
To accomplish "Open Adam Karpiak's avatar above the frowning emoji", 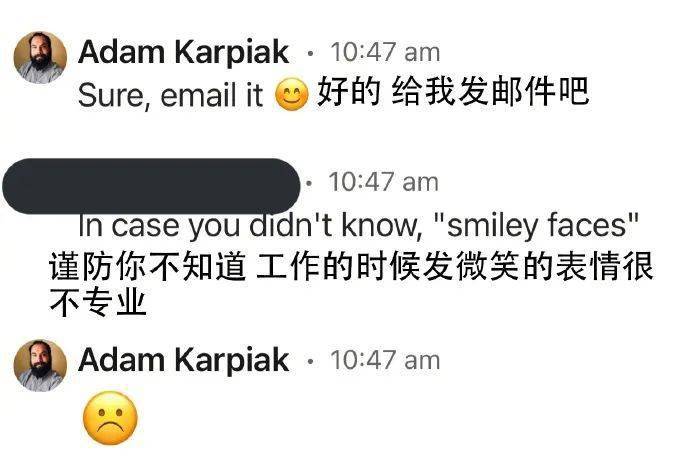I will tap(40, 365).
